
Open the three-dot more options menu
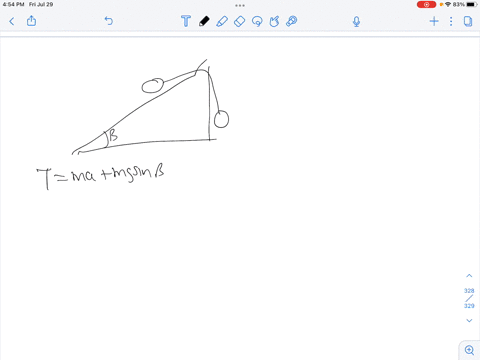point(451,21)
